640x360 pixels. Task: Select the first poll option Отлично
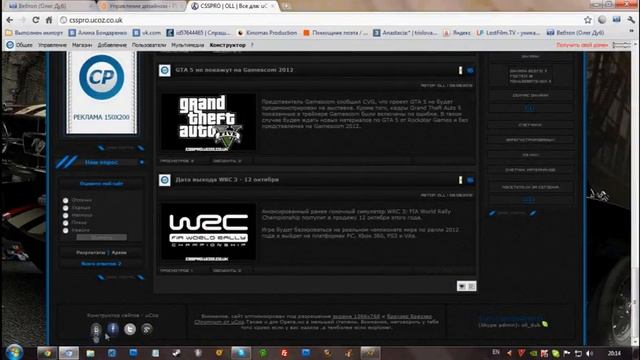pos(66,200)
